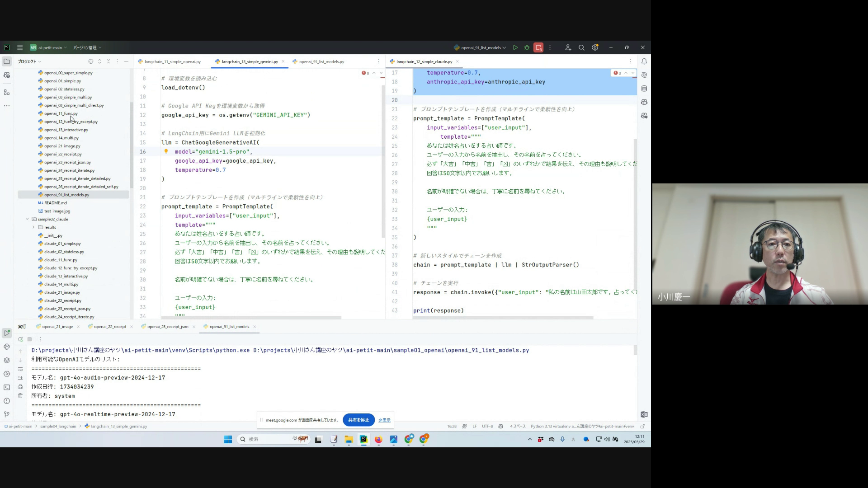Open the Terminal tool window
The width and height of the screenshot is (868, 488).
[x=7, y=387]
